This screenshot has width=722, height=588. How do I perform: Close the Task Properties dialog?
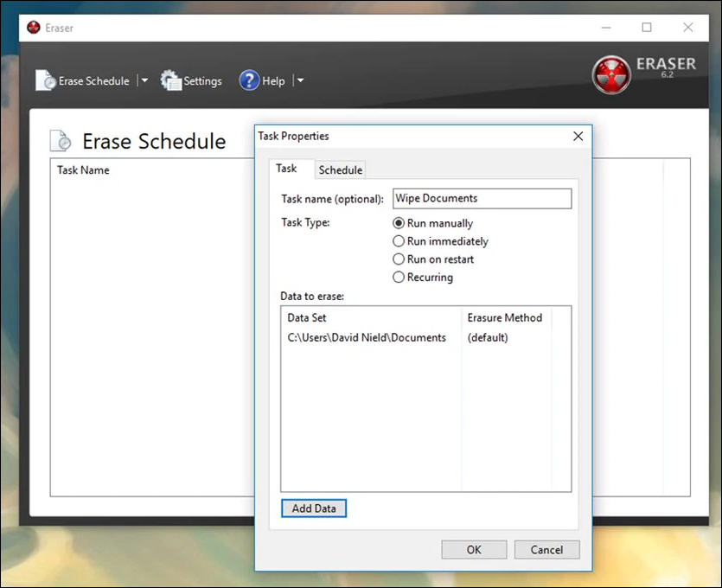tap(578, 137)
